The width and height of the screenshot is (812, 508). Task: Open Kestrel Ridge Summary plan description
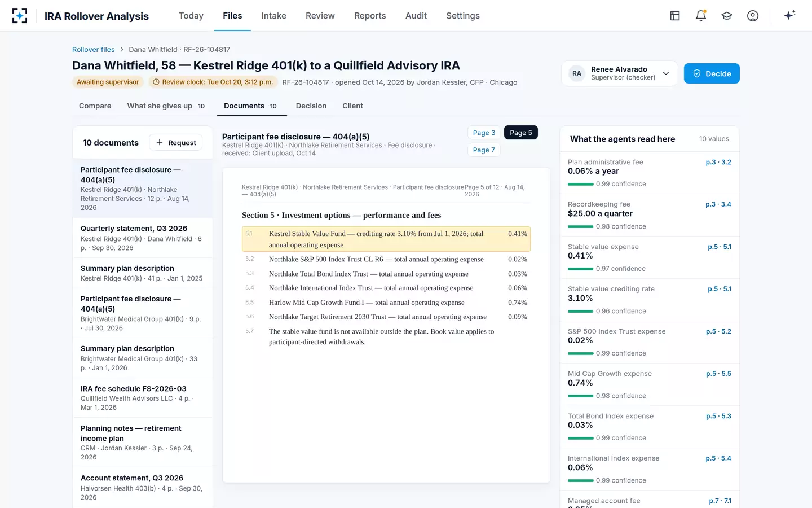(x=143, y=273)
